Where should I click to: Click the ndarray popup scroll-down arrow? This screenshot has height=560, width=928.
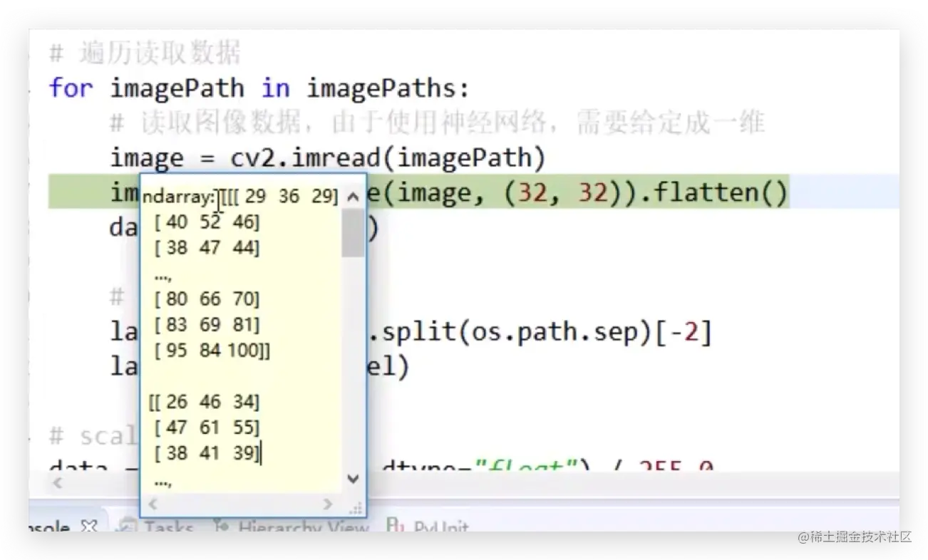353,479
